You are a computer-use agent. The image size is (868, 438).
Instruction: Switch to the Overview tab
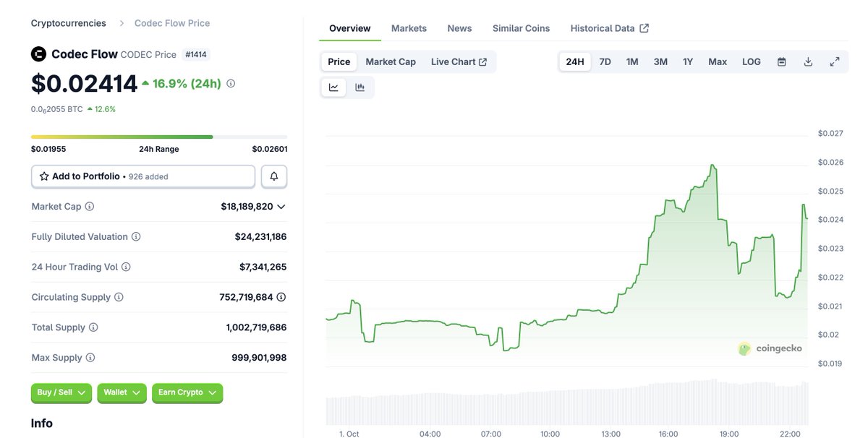[350, 28]
